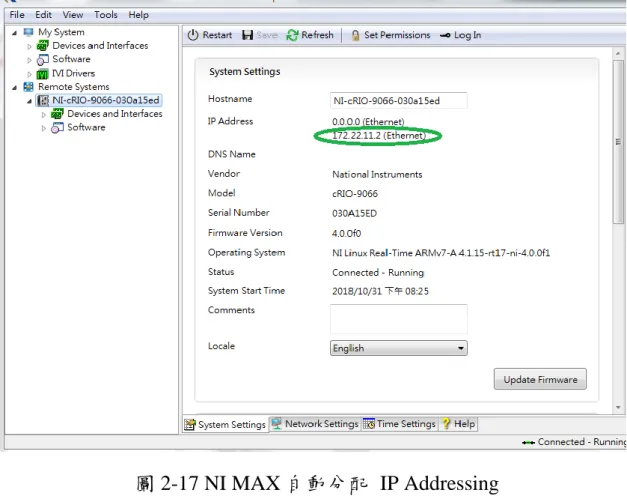The image size is (627, 502).
Task: Click the NI-cRIO-9066 device icon in tree
Action: pos(43,100)
